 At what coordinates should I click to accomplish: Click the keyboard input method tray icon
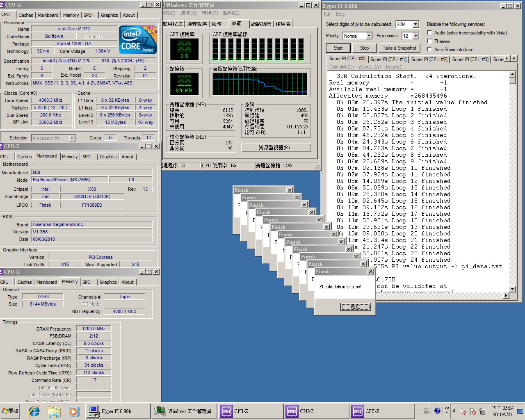426,411
